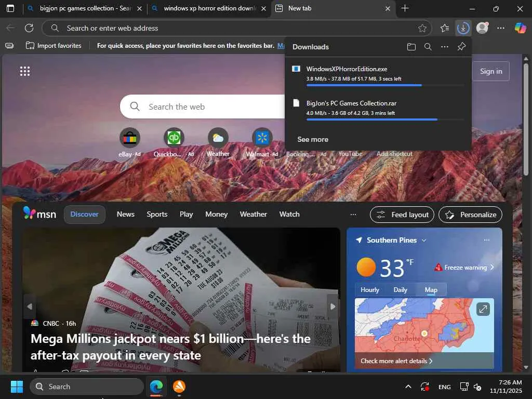Switch weather card to Hourly
532x399 pixels.
[370, 290]
